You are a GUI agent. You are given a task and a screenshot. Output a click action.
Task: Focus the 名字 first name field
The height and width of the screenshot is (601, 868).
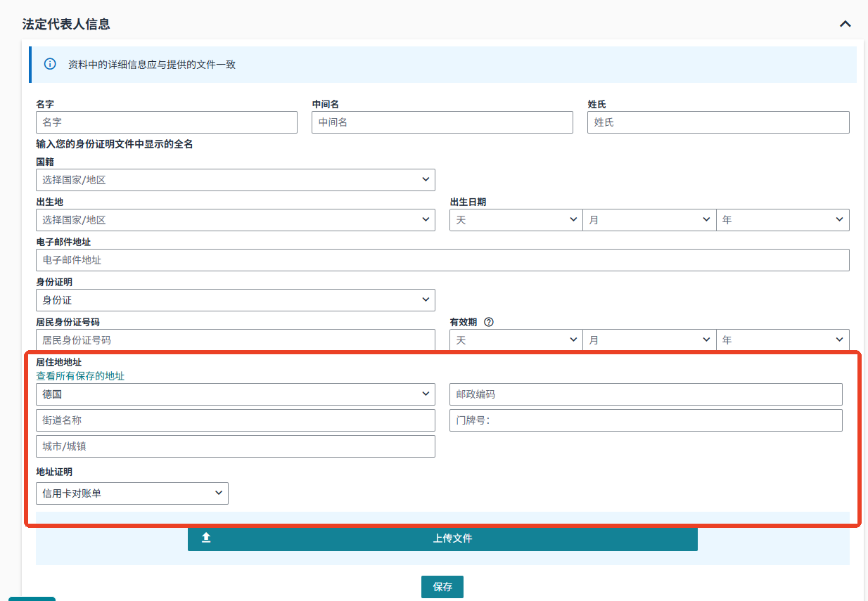(x=166, y=122)
